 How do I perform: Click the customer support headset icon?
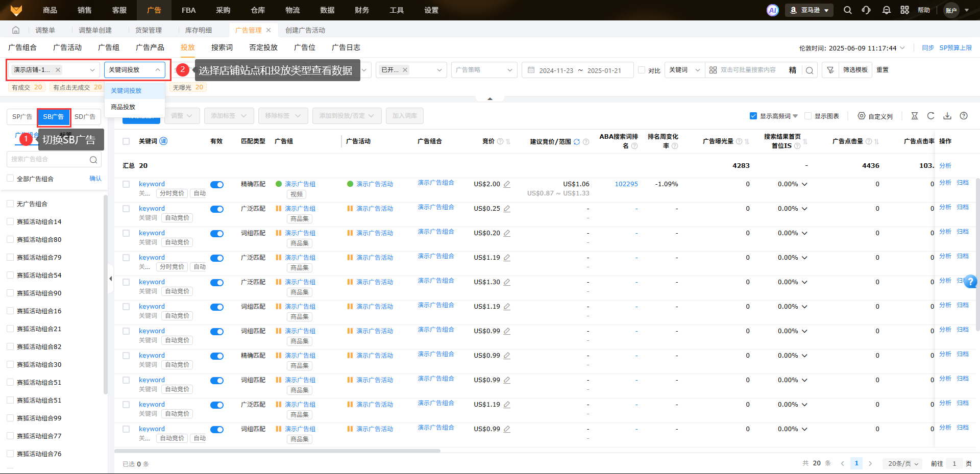coord(866,10)
